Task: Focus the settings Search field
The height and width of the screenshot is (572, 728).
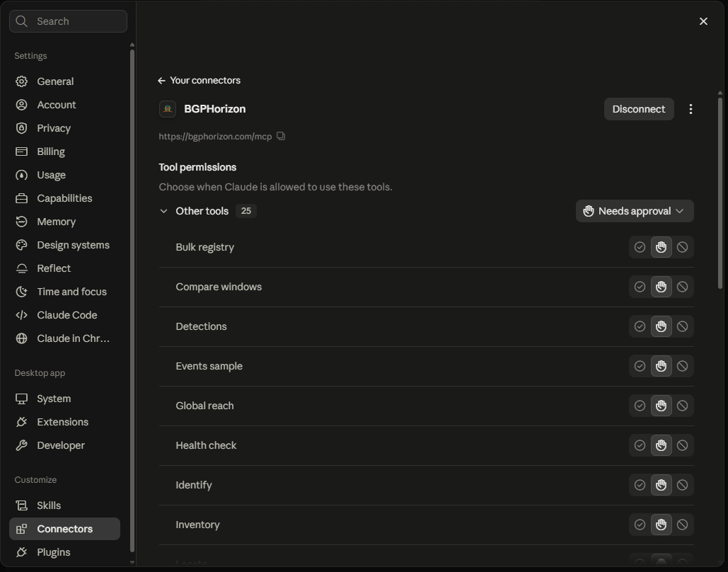Action: point(68,21)
